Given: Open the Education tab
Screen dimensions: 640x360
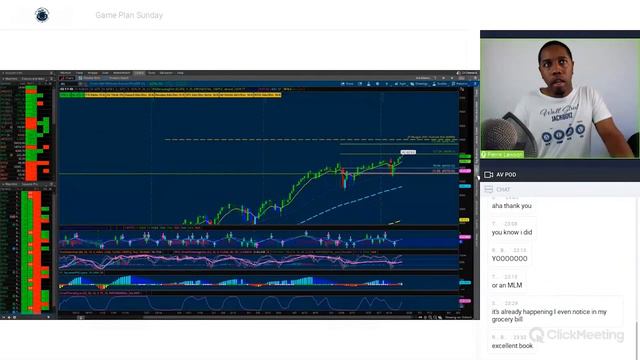Looking at the screenshot, I should 166,73.
